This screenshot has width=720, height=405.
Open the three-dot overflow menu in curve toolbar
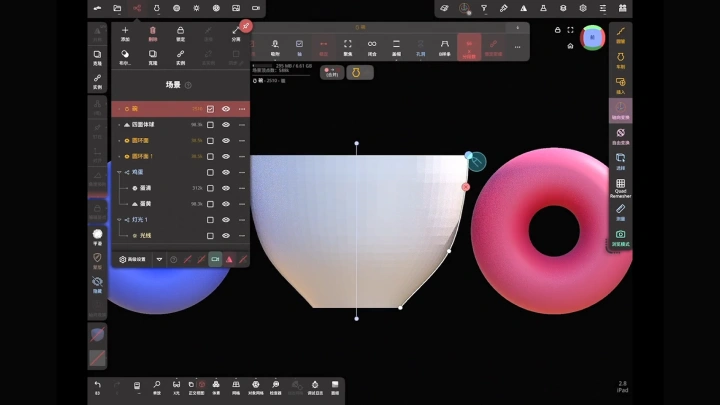coord(518,47)
